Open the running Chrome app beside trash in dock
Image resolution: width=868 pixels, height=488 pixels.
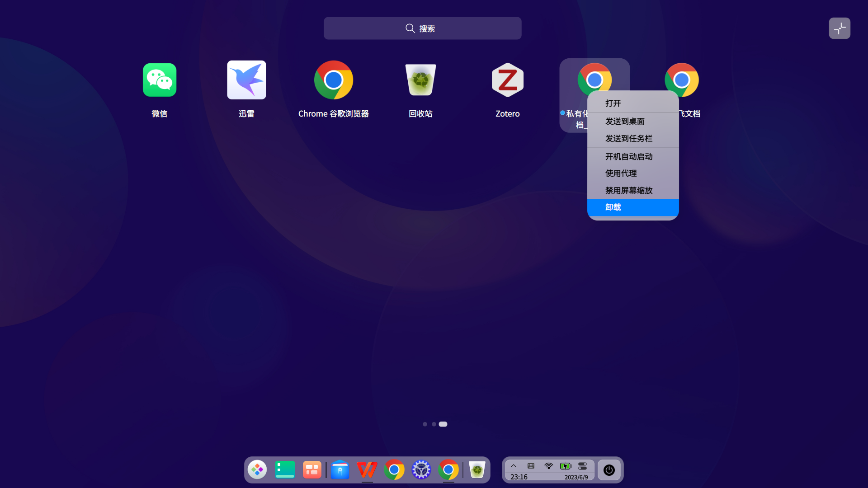[448, 470]
